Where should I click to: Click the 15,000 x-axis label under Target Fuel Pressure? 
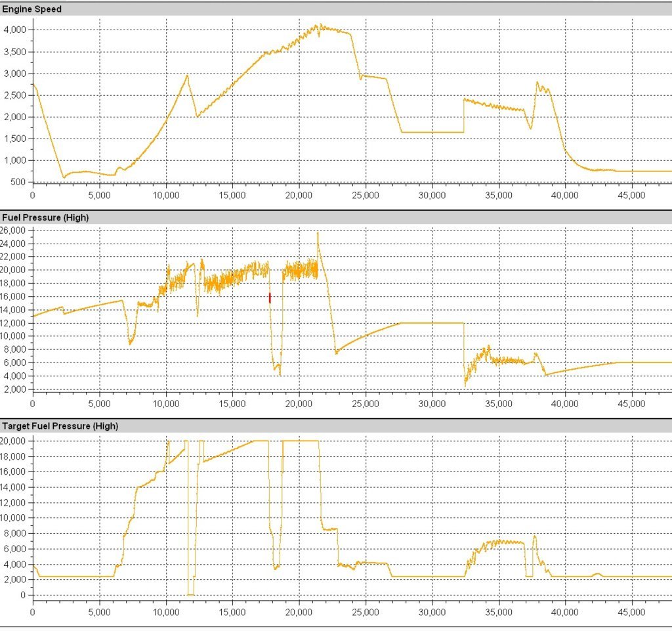point(232,612)
